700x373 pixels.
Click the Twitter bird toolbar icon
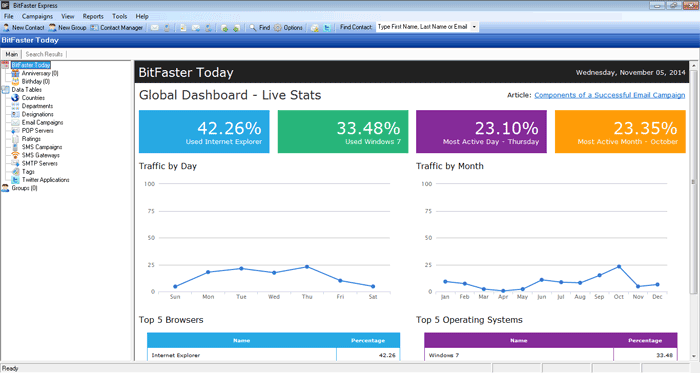(327, 28)
